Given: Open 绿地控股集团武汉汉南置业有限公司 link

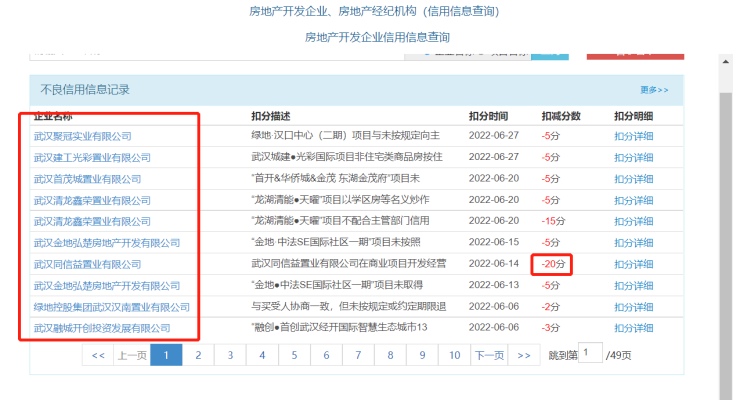Looking at the screenshot, I should tap(111, 307).
